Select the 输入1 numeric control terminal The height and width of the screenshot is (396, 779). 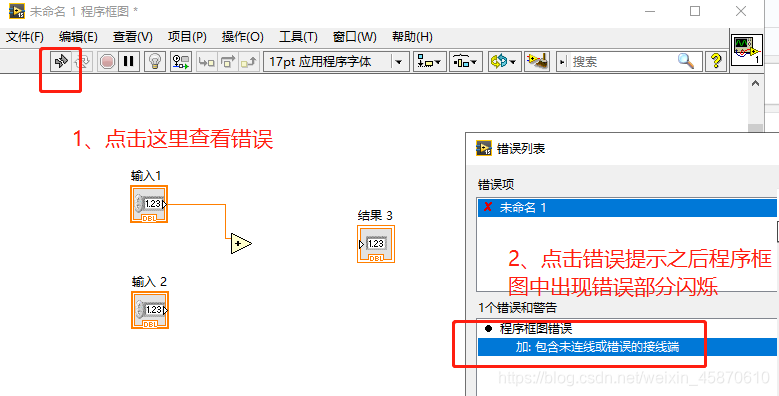[149, 204]
